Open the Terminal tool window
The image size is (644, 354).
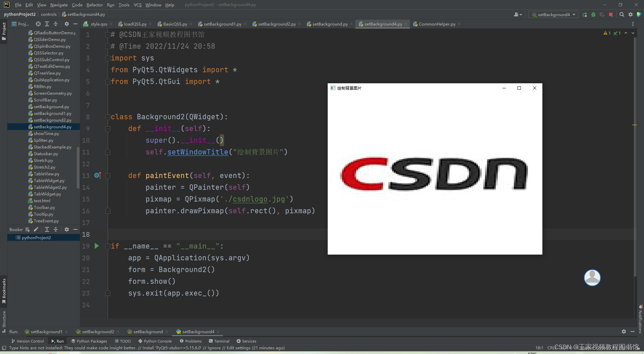pyautogui.click(x=219, y=341)
